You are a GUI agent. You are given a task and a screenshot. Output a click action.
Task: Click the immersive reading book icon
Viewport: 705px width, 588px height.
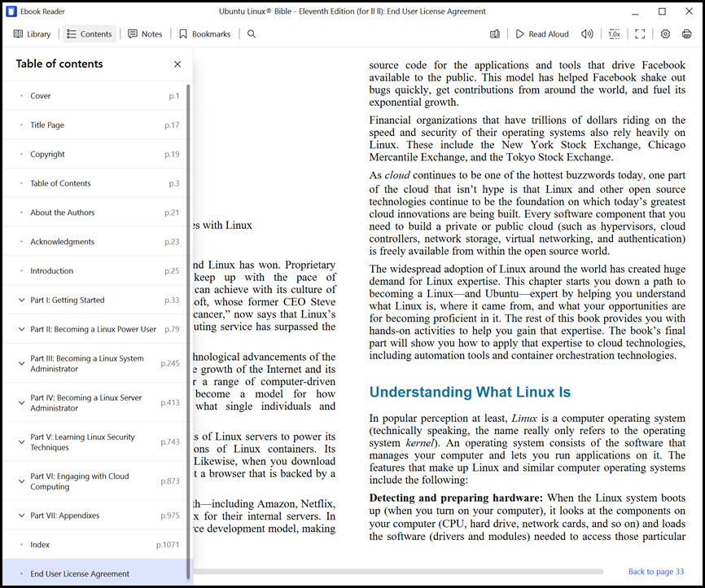coord(495,34)
